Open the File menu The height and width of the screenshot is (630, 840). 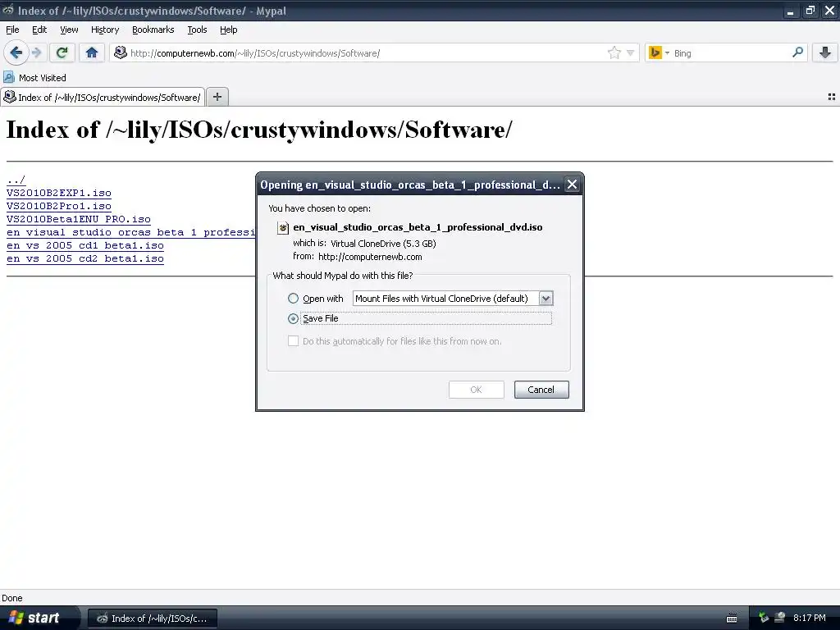coord(12,30)
